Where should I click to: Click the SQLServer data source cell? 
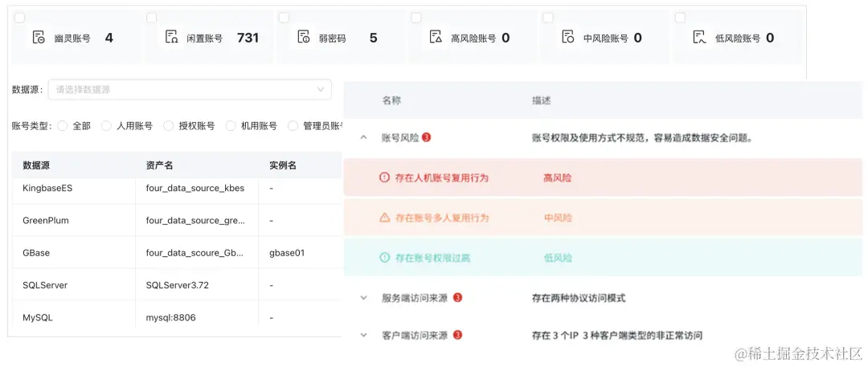coord(45,285)
